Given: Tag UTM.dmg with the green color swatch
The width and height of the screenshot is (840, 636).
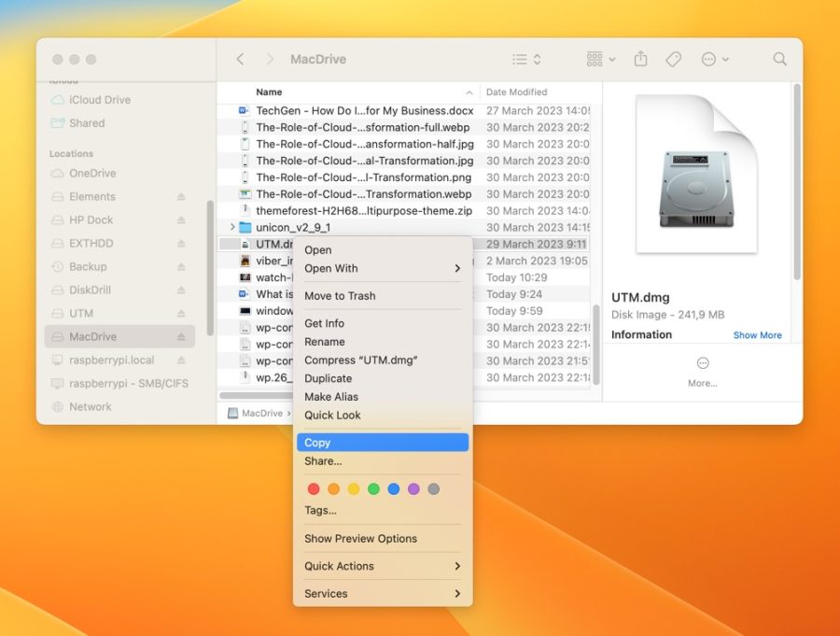Looking at the screenshot, I should point(373,488).
